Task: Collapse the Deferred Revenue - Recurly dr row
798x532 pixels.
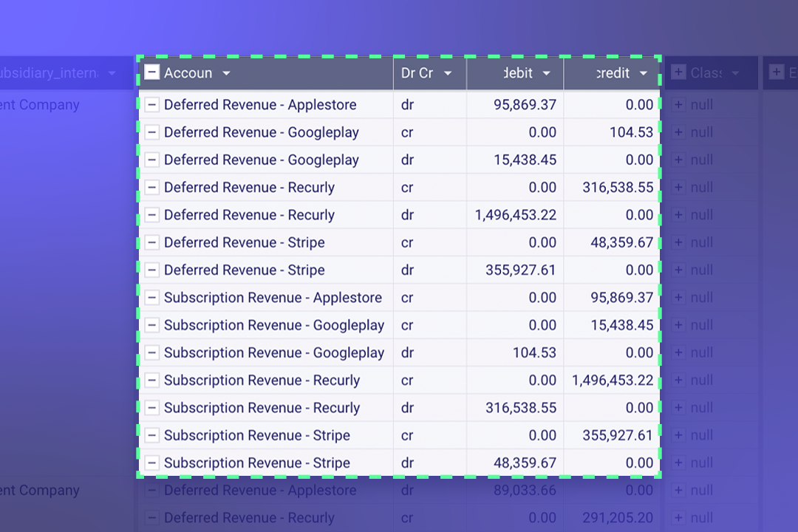Action: click(151, 215)
